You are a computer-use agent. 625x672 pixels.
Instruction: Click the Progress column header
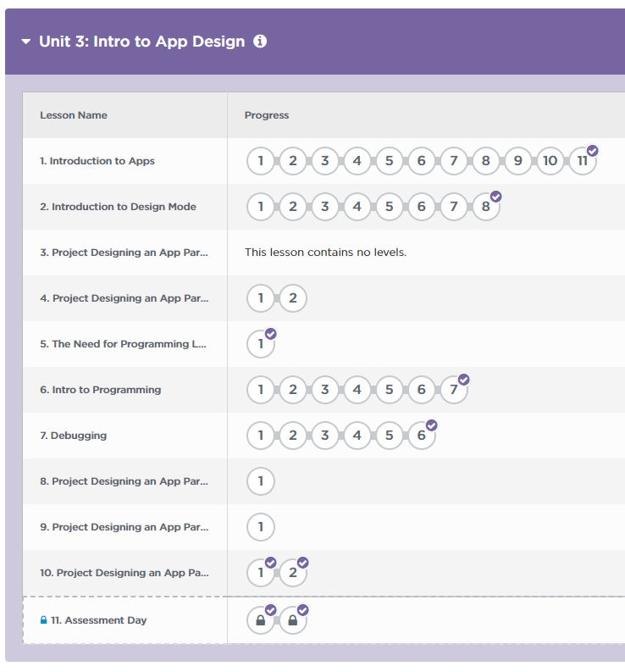(x=267, y=115)
